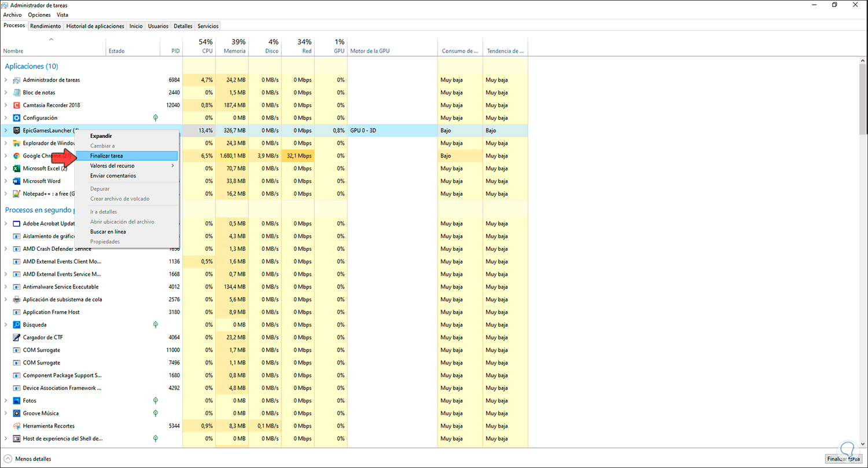Open the Opciones menu
Viewport: 868px width, 468px height.
tap(39, 15)
